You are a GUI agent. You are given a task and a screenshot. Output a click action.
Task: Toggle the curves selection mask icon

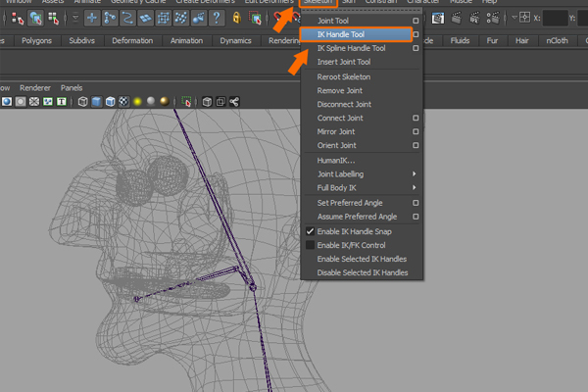[x=127, y=18]
